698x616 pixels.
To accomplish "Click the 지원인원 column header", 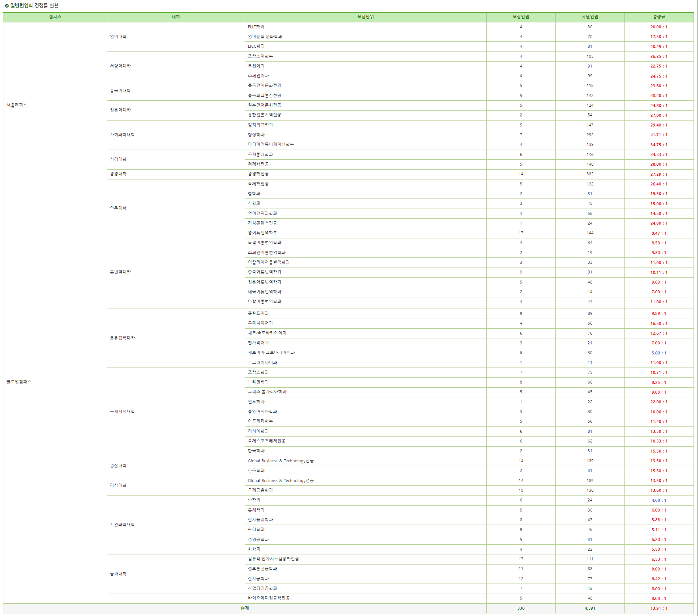I will click(590, 17).
